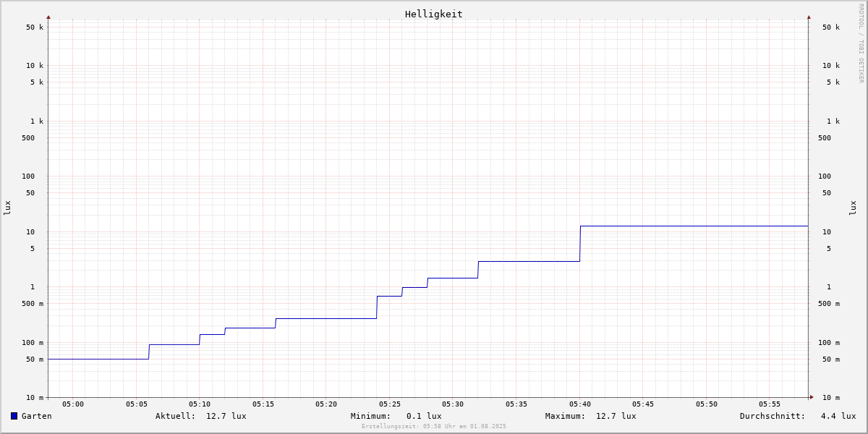The width and height of the screenshot is (868, 434).
Task: Click the 05:45 time axis label
Action: (643, 404)
